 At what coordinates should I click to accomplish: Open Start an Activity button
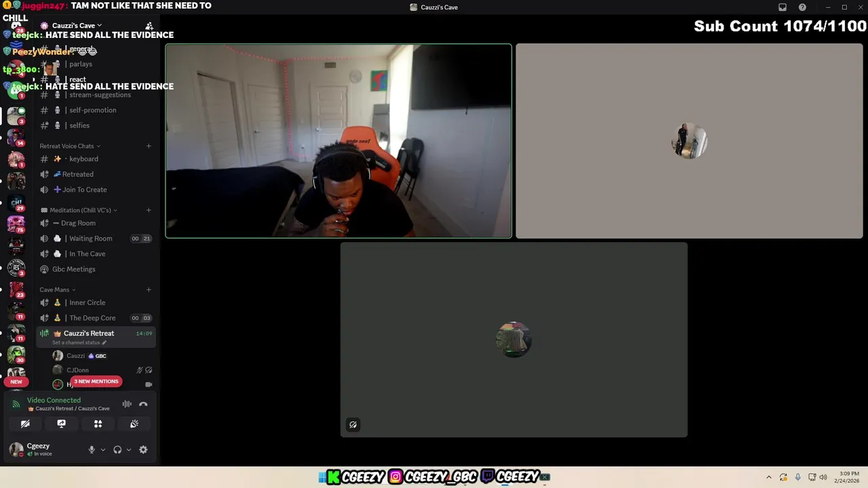tap(98, 424)
